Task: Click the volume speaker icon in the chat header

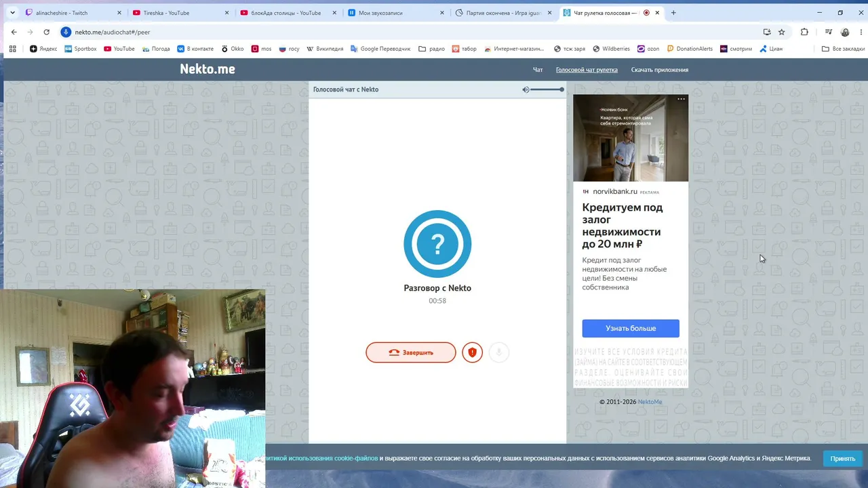Action: tap(526, 89)
